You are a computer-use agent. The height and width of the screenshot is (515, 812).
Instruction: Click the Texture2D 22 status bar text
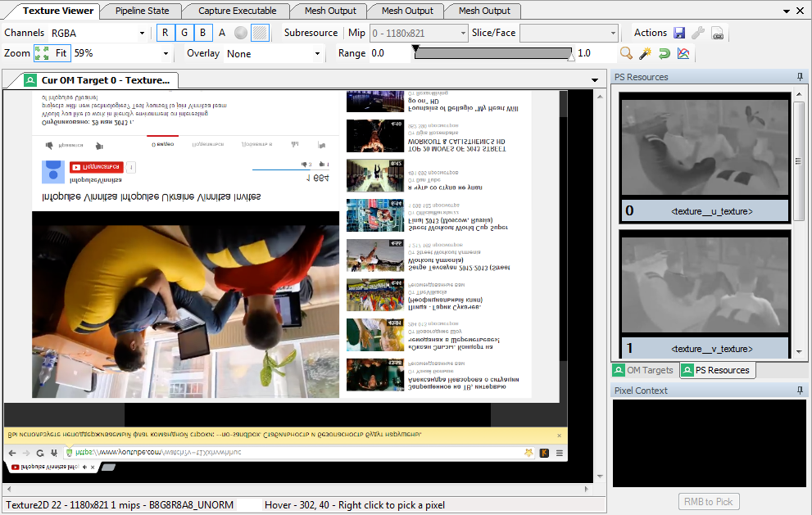(120, 504)
